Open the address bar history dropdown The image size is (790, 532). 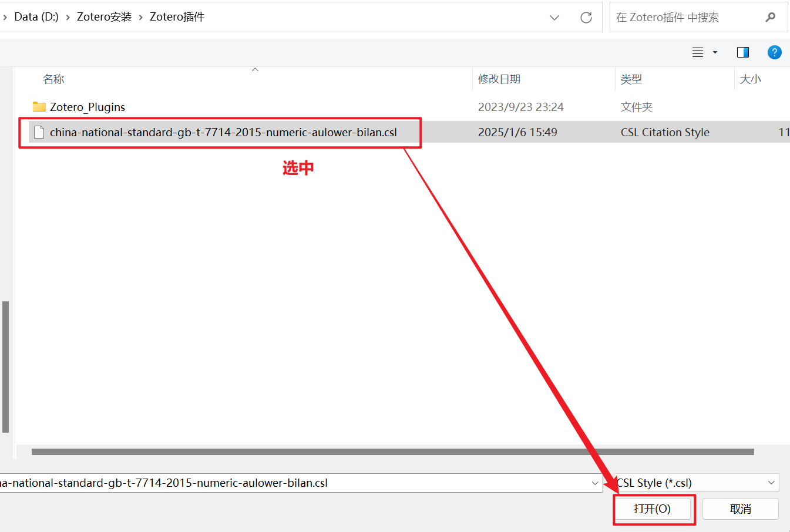point(554,18)
